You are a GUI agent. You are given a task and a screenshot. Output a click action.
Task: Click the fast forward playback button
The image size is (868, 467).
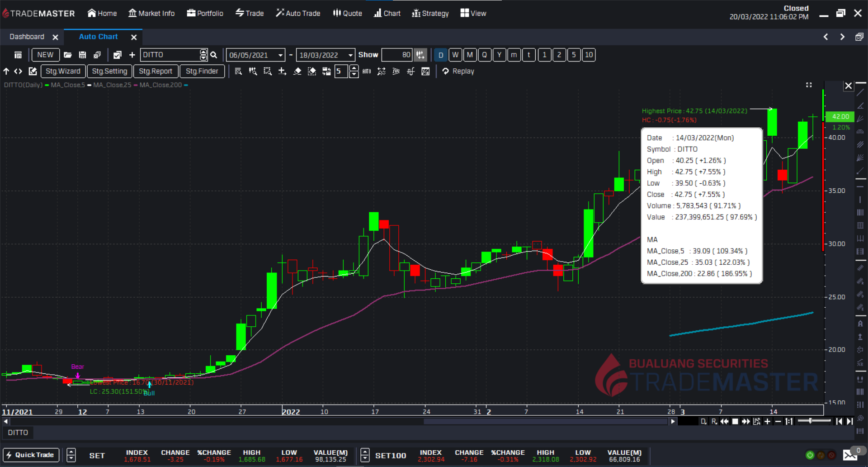(x=745, y=421)
